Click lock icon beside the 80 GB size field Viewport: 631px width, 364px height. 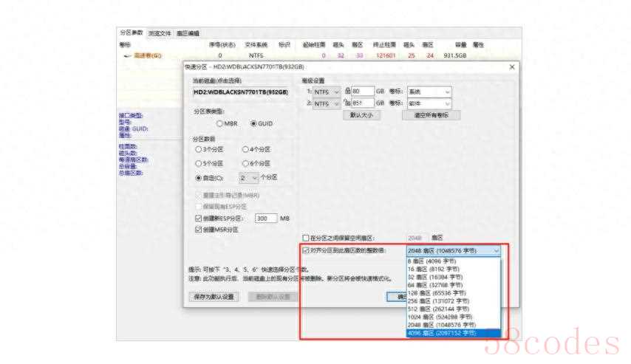(x=348, y=92)
